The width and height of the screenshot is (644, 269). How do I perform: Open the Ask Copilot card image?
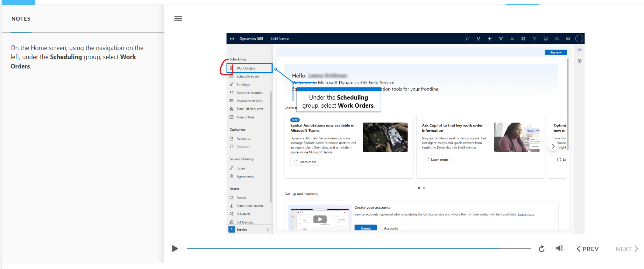click(517, 137)
